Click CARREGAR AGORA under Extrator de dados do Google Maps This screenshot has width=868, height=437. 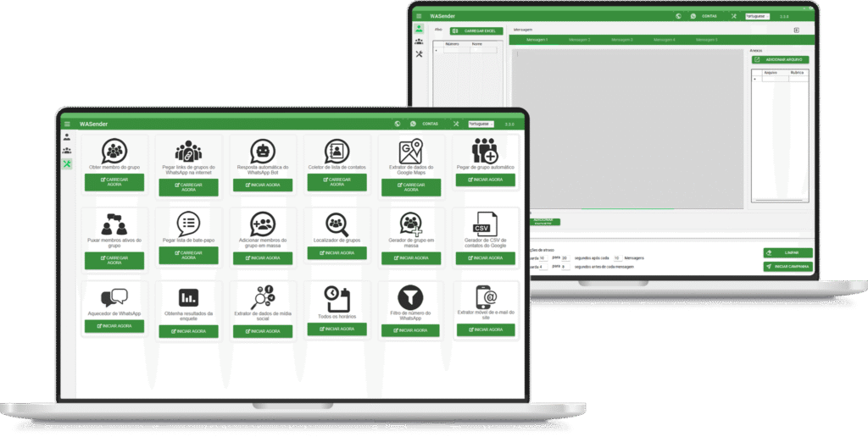pyautogui.click(x=411, y=187)
